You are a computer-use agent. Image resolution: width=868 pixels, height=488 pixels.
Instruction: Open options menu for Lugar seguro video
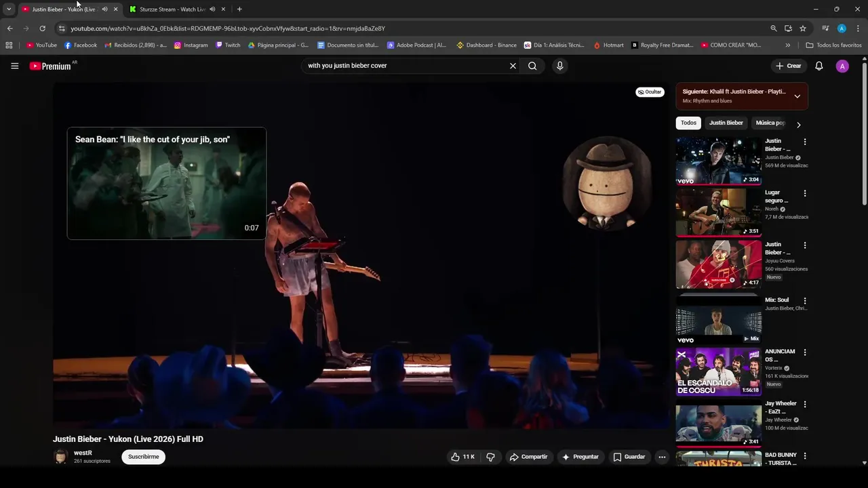pyautogui.click(x=805, y=193)
